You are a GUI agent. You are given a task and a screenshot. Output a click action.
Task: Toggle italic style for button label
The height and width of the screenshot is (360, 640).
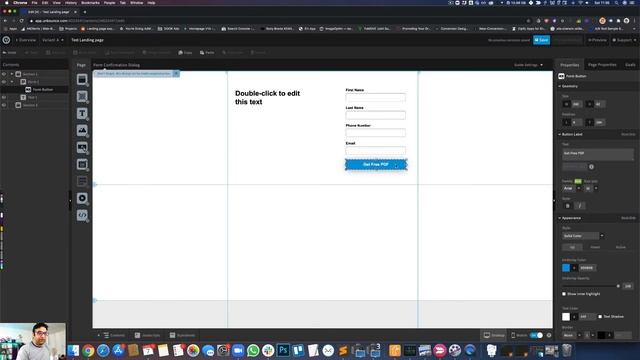580,206
